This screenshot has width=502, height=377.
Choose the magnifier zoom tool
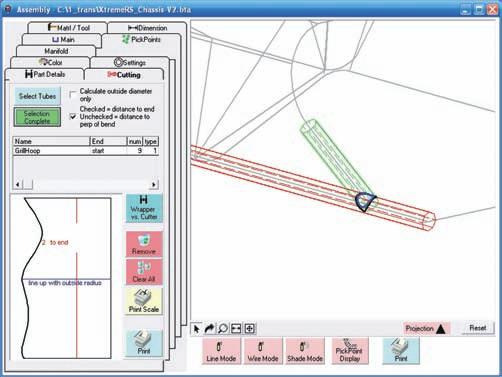pos(223,329)
